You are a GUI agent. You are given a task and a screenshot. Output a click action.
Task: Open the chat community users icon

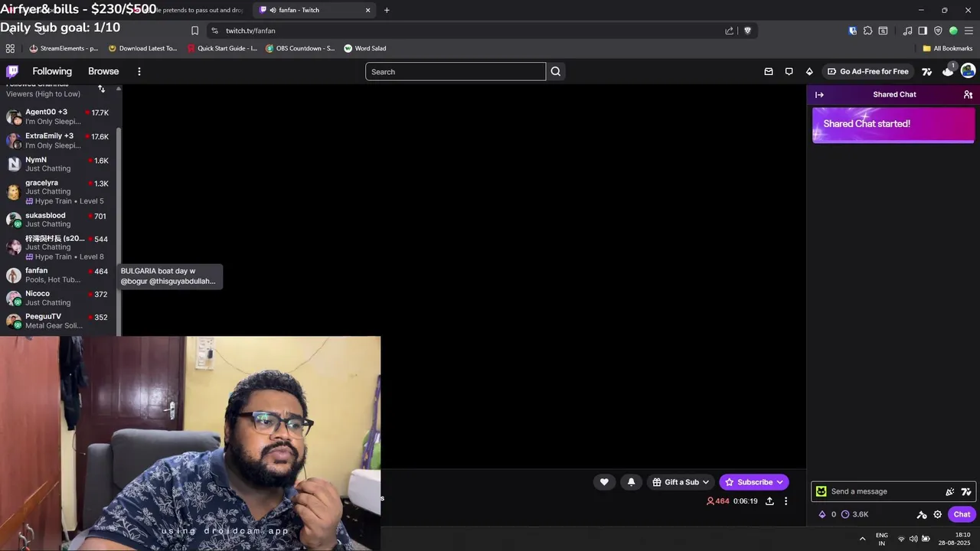tap(968, 95)
